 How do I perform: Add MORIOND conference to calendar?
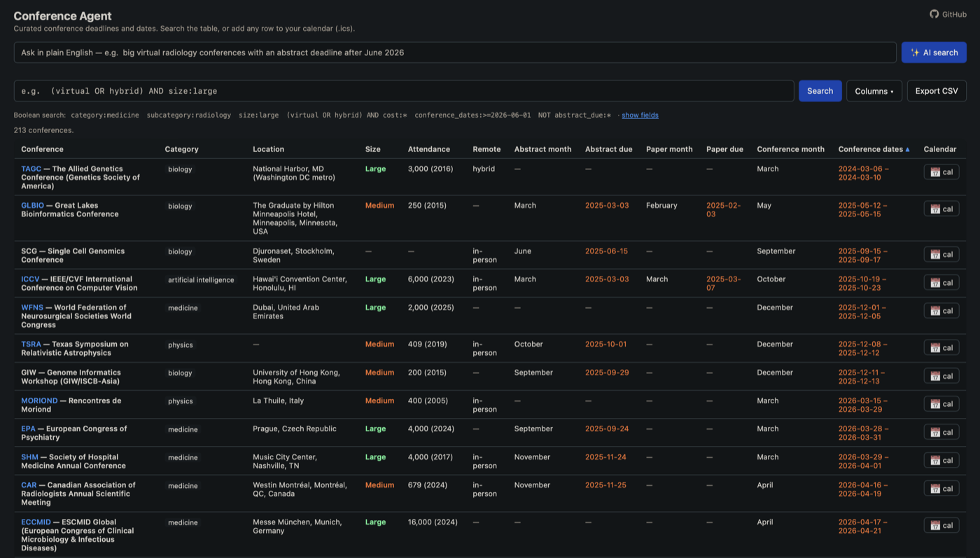[941, 404]
